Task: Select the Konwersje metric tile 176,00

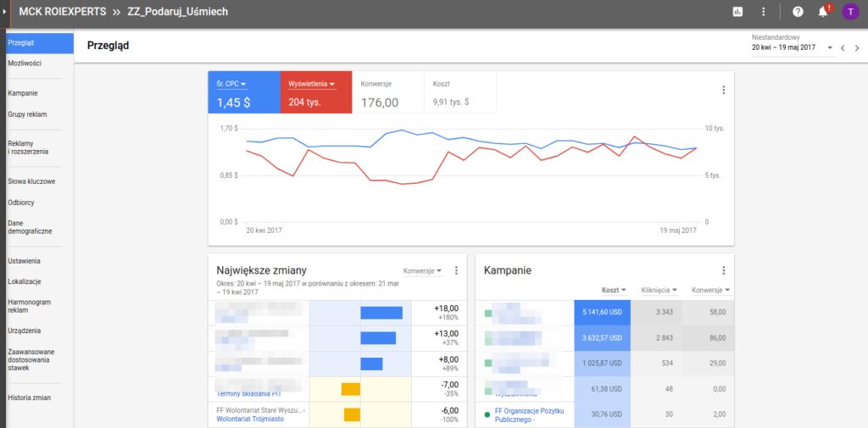Action: pos(387,93)
